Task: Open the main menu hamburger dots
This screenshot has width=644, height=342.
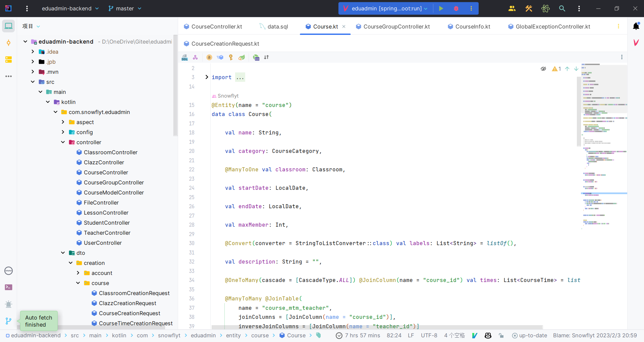Action: pyautogui.click(x=27, y=8)
